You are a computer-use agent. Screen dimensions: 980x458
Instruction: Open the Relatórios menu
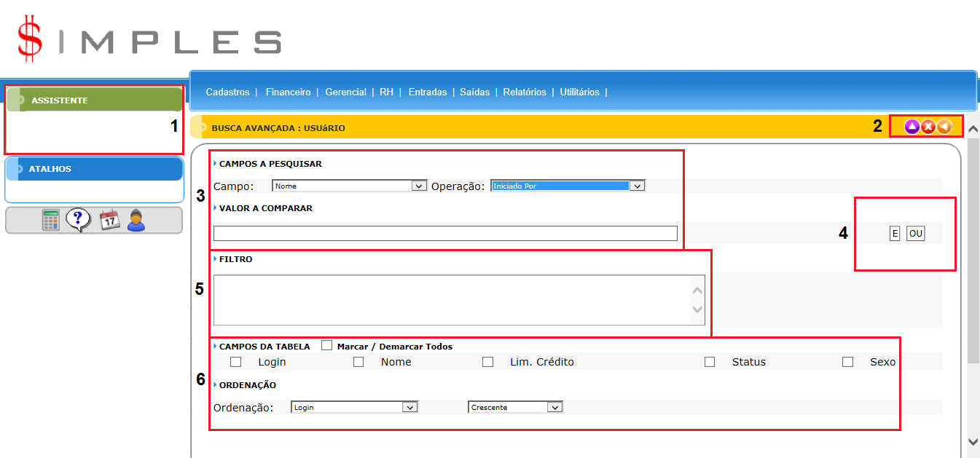click(x=524, y=92)
